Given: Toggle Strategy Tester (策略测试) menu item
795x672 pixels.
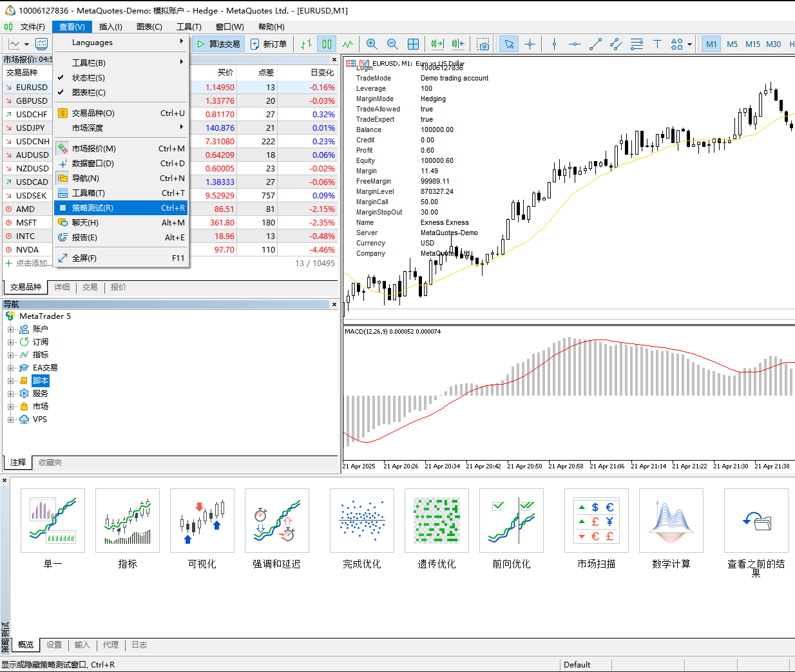Looking at the screenshot, I should tap(93, 208).
